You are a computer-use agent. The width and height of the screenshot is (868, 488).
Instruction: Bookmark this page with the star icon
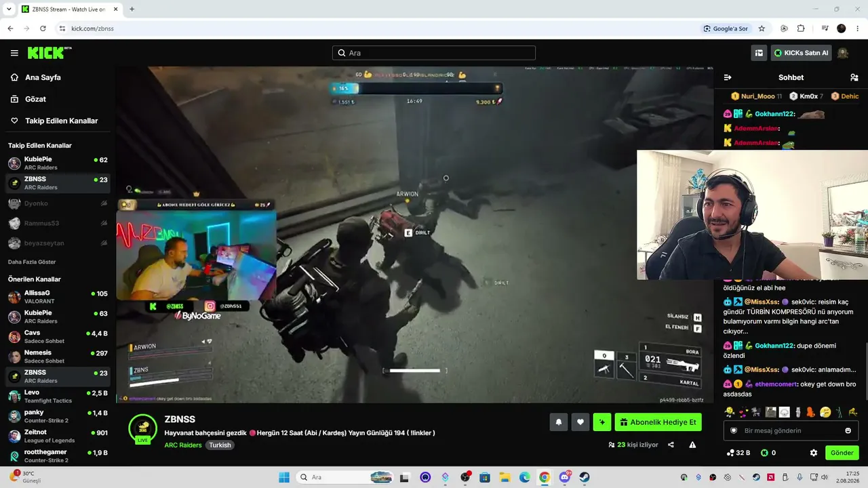(762, 28)
